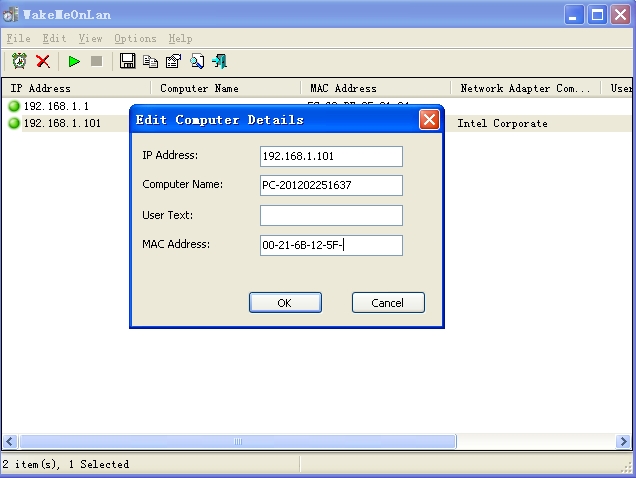The image size is (636, 478).
Task: Click the gray stop scan icon
Action: (x=96, y=62)
